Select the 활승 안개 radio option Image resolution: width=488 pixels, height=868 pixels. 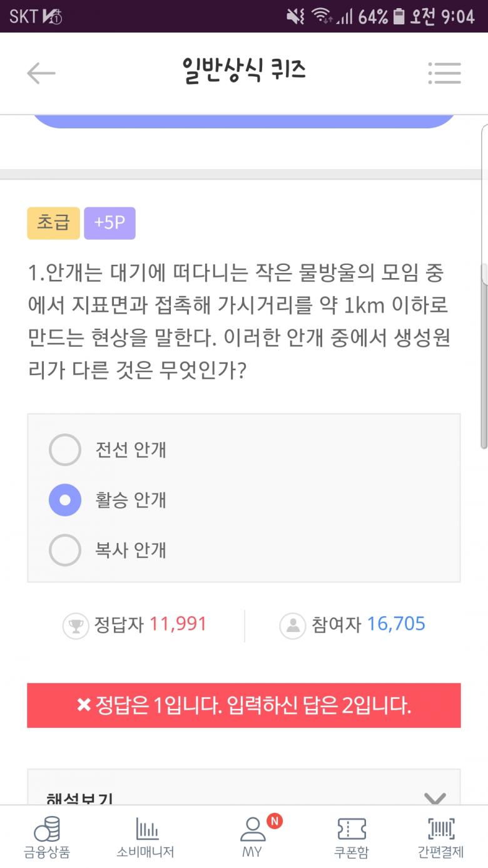click(x=65, y=500)
